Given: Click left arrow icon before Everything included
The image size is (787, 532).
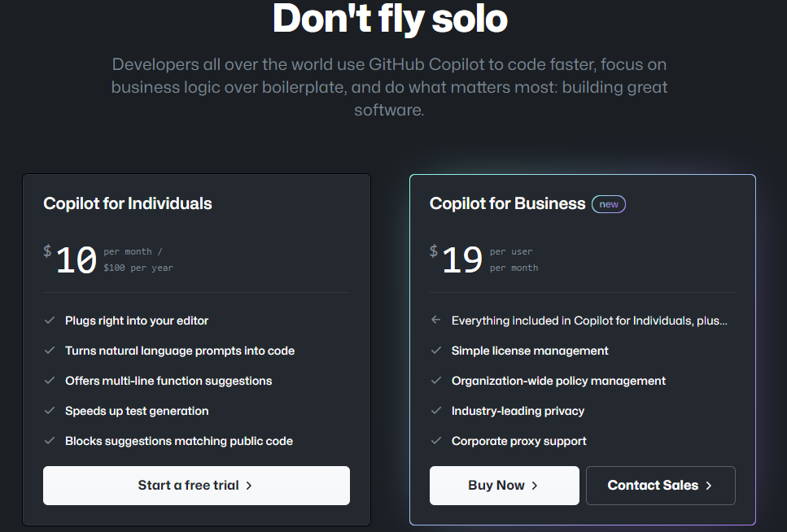Looking at the screenshot, I should click(436, 321).
